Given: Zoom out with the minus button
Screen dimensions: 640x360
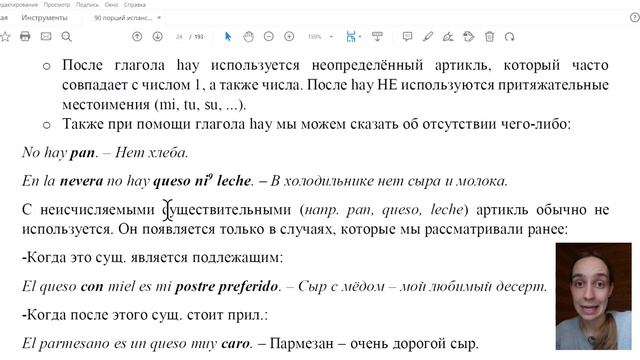Looking at the screenshot, I should 269,37.
